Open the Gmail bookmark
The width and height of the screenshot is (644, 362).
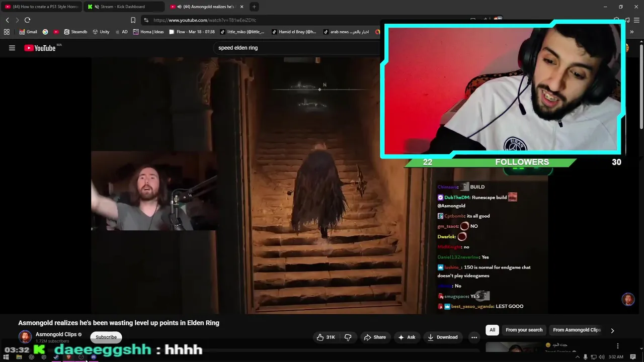(x=28, y=32)
